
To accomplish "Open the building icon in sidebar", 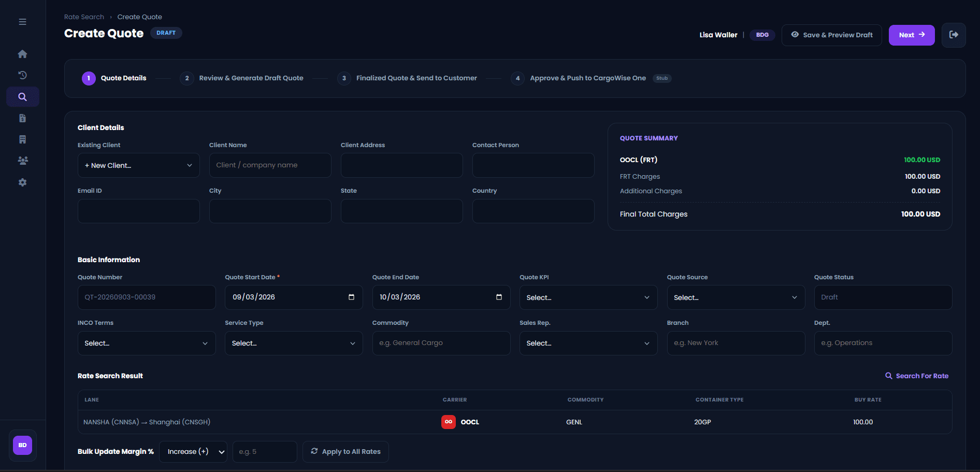I will coord(22,139).
